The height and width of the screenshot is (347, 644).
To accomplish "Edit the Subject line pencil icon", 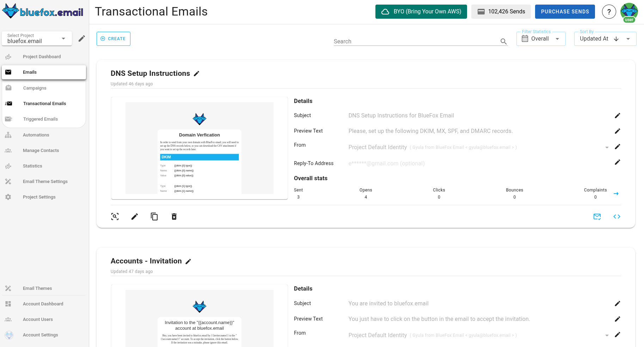I will coord(618,115).
